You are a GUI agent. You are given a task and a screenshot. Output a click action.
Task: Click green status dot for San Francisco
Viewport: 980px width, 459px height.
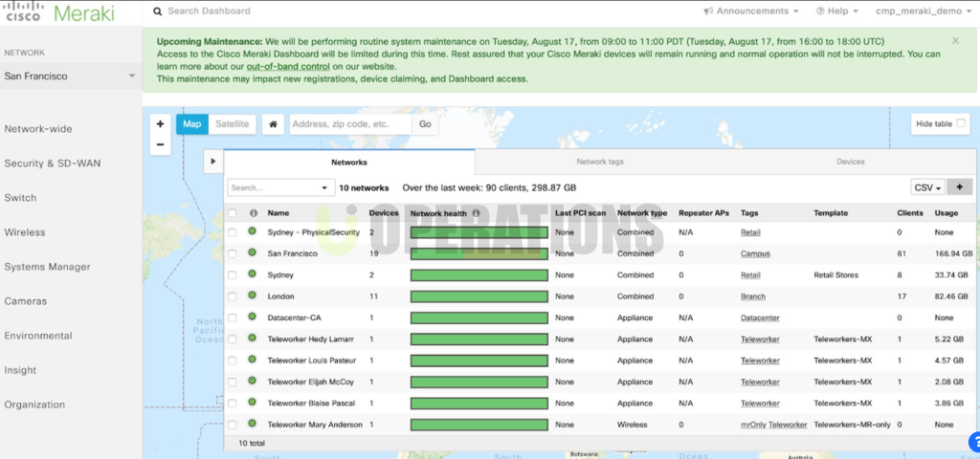click(252, 252)
